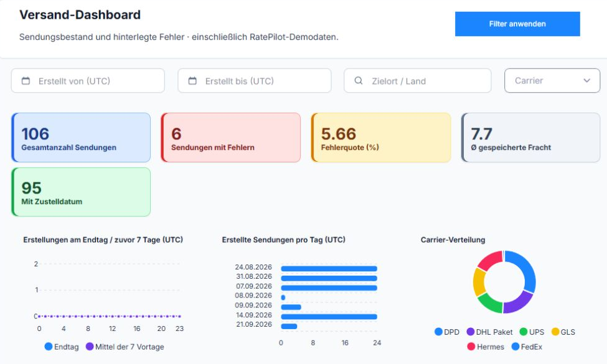Select the Gesamtanzahl Sendungen card
This screenshot has height=364, width=607.
[x=81, y=138]
